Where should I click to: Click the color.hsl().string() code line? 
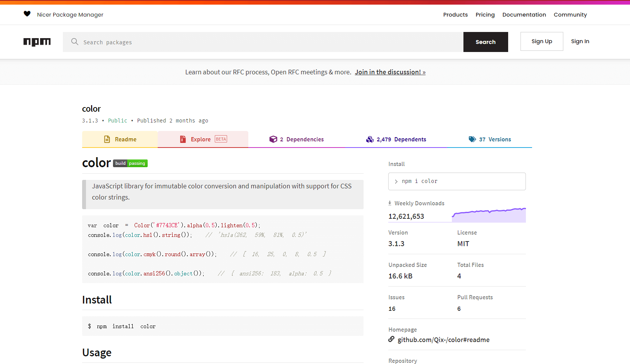tap(197, 235)
